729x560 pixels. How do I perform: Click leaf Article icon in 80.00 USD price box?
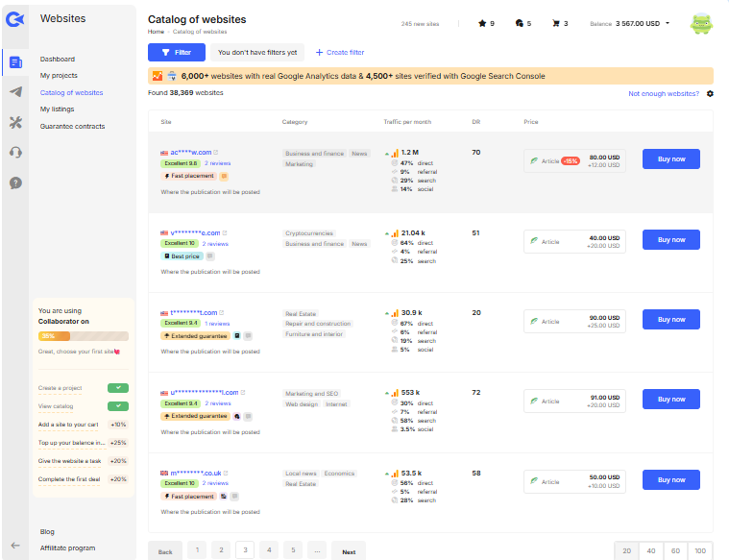tap(534, 161)
